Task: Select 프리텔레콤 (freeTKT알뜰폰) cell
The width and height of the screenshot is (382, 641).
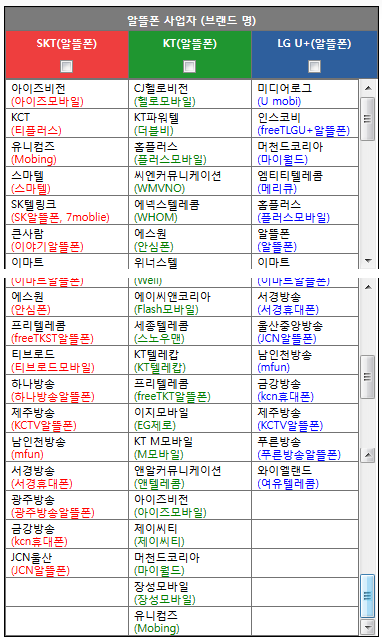Action: [x=190, y=389]
